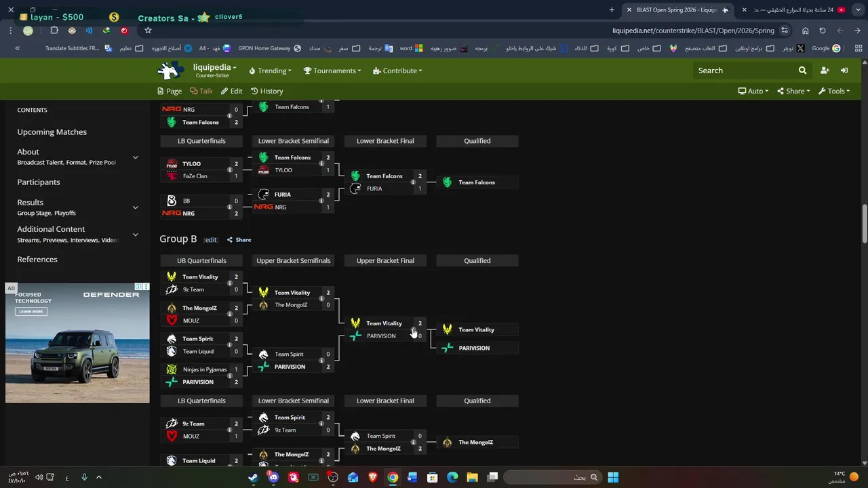The image size is (868, 488).
Task: Click the match info icon for B8 vs NRG
Action: coord(229,207)
